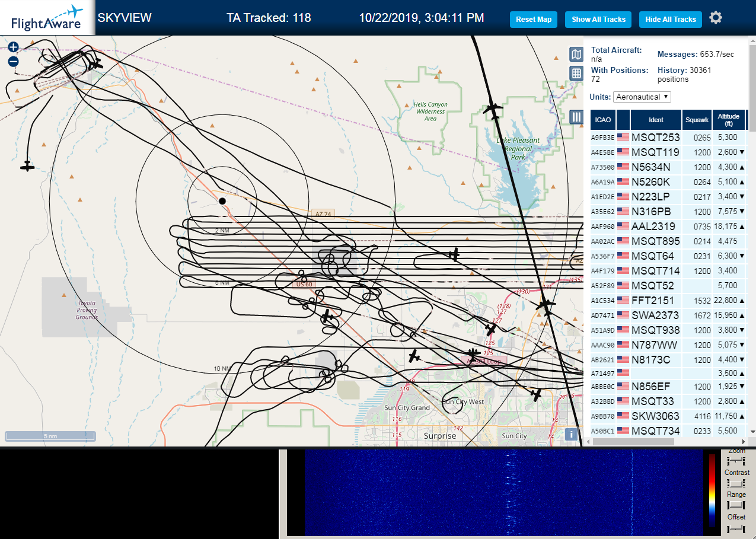Click Reset Map button
The width and height of the screenshot is (756, 539).
534,20
